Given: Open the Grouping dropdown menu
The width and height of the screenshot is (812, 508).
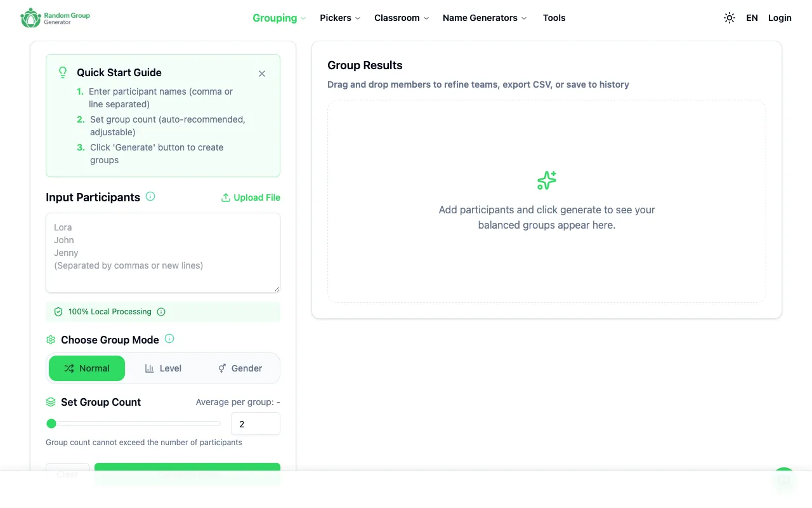Looking at the screenshot, I should [279, 18].
